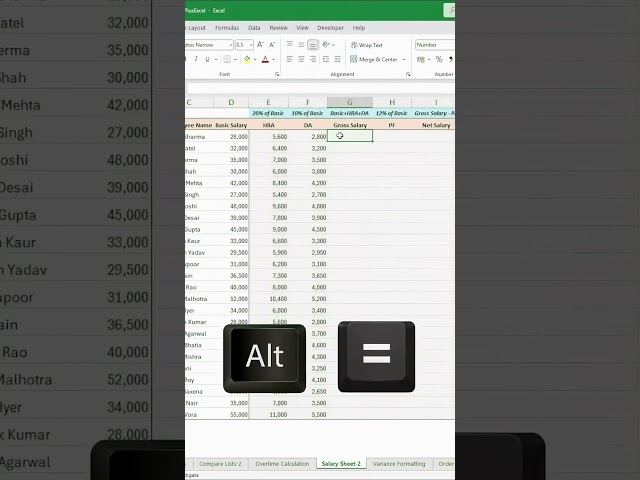
Task: Click into the formula bar
Action: coord(320,87)
